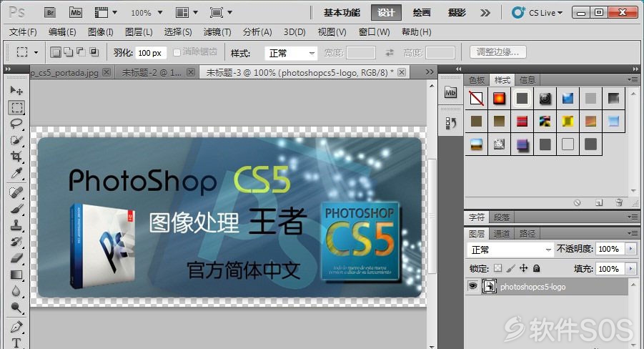Select the Pen tool

coord(16,327)
